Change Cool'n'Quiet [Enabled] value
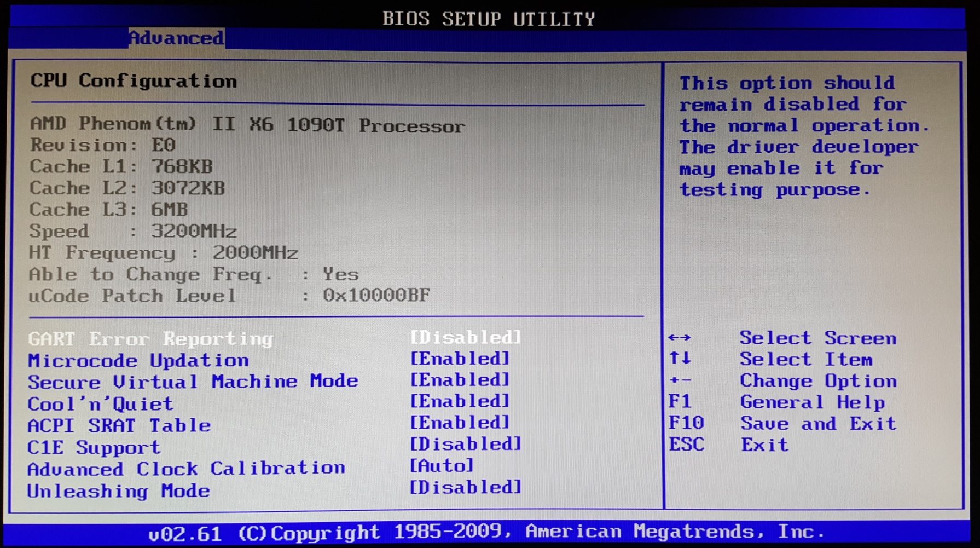 (x=460, y=401)
